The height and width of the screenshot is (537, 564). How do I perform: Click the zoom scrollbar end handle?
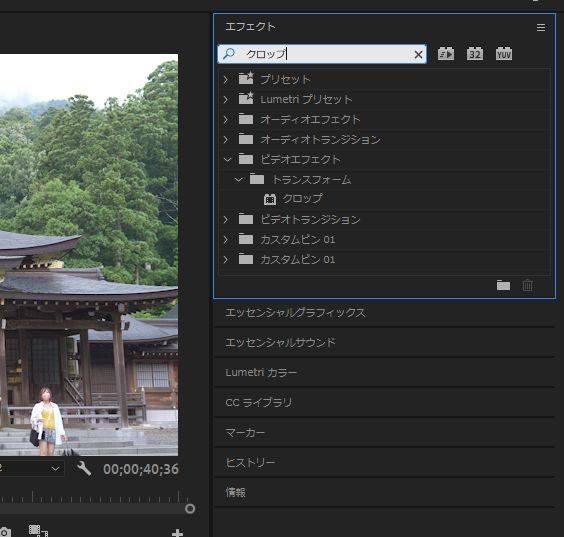click(x=190, y=509)
